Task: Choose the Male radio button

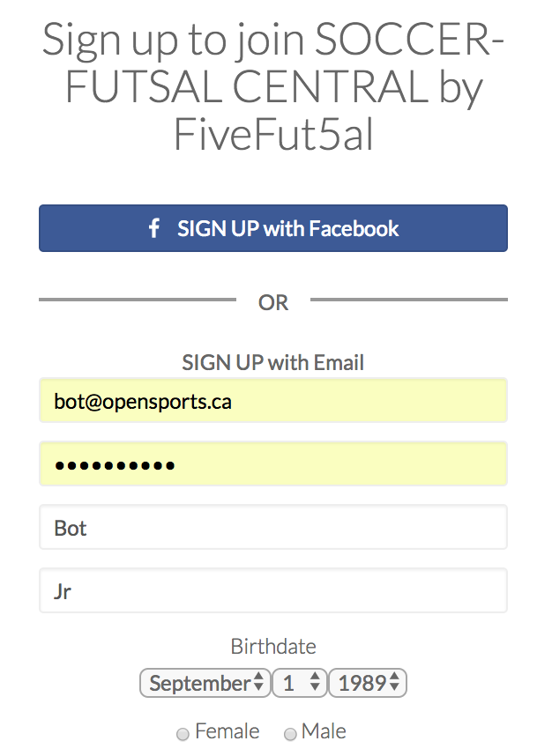Action: click(290, 734)
